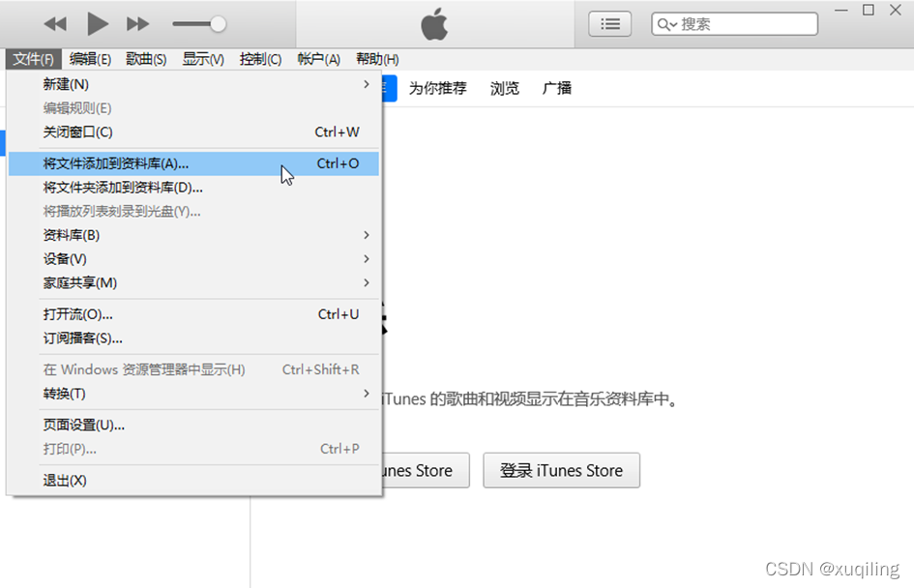914x588 pixels.
Task: Start playback with the Play button
Action: 98,24
